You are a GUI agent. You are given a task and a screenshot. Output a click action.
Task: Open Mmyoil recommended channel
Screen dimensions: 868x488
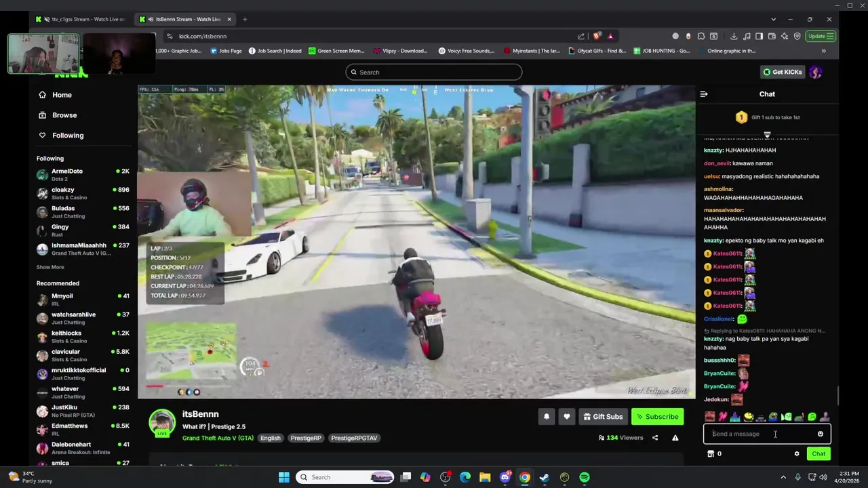(83, 300)
